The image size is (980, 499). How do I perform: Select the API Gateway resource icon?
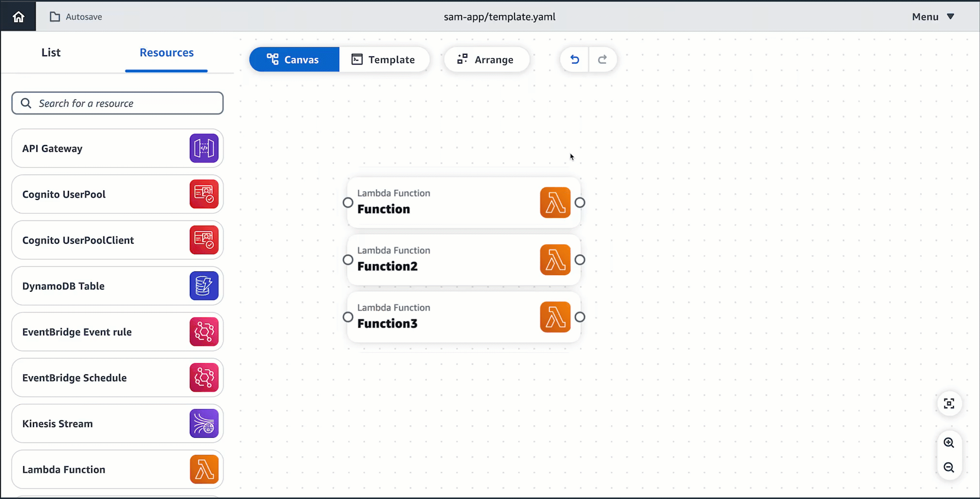click(203, 148)
